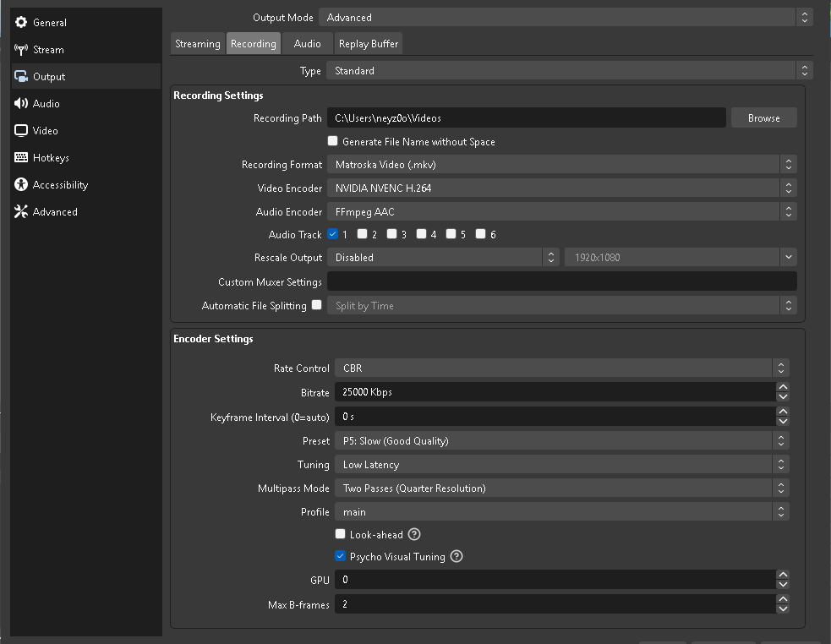
Task: Enable Audio Track 5 checkbox
Action: tap(451, 234)
